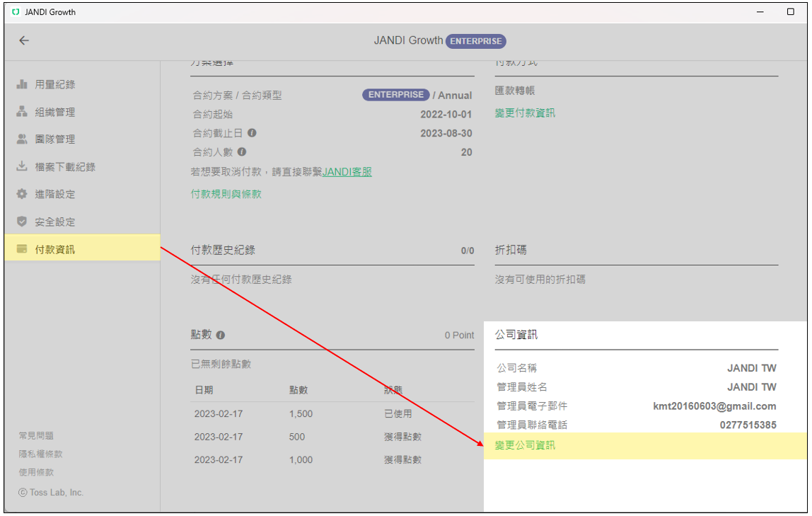Click contract end date 2023-08-30
This screenshot has width=812, height=516.
coord(446,133)
